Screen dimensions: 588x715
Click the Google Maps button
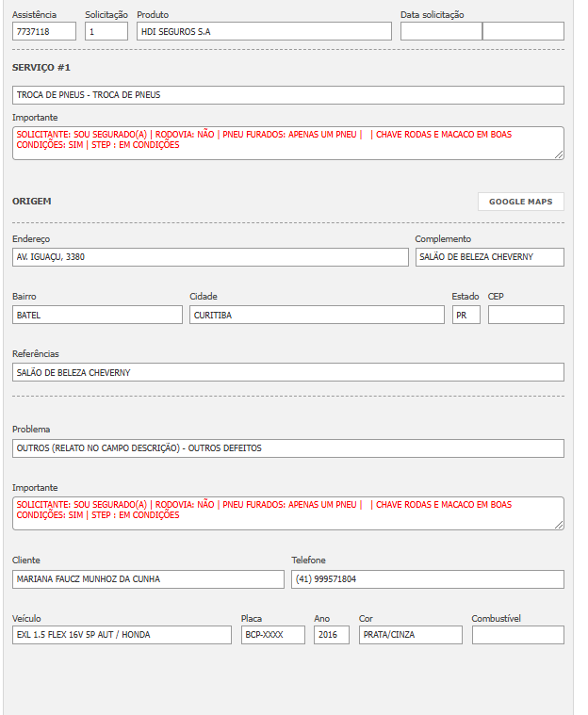tap(520, 202)
